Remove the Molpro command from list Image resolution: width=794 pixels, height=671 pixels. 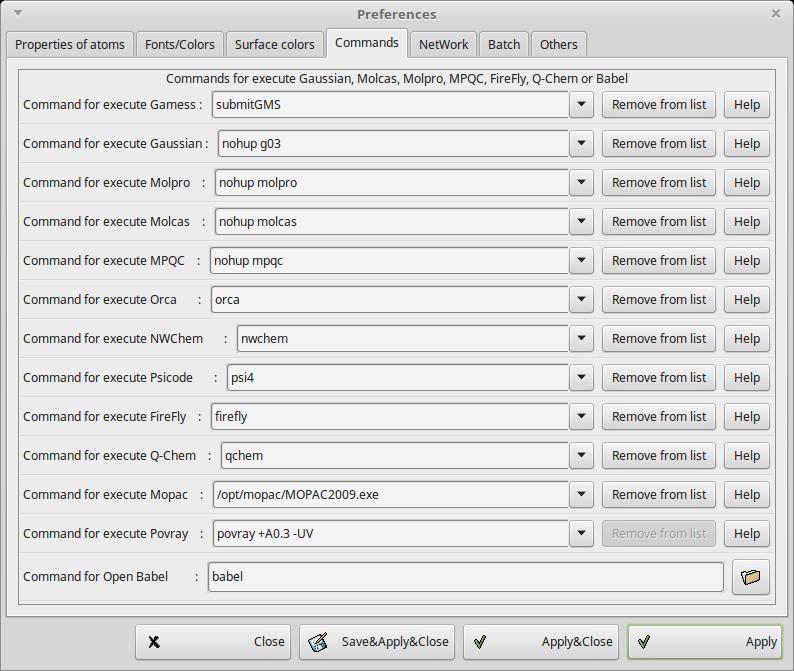click(x=658, y=183)
